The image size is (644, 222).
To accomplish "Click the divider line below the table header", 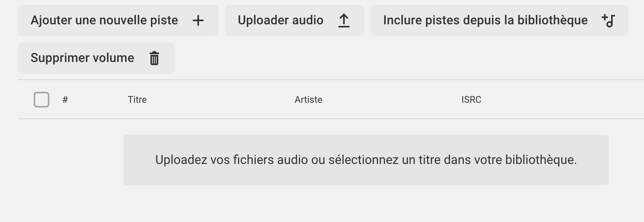I will [x=331, y=119].
